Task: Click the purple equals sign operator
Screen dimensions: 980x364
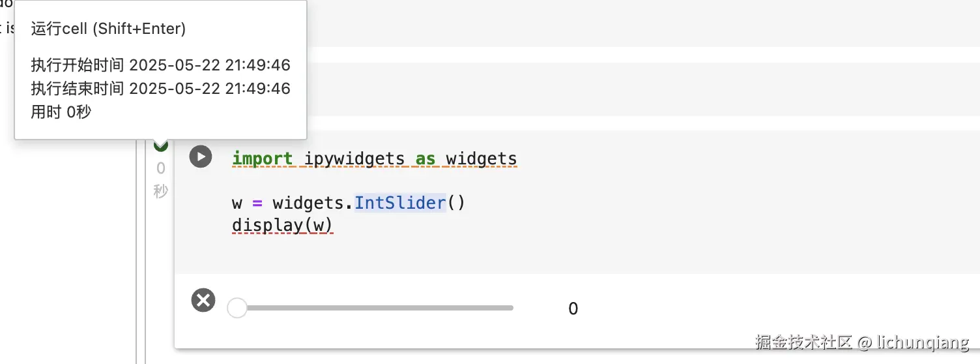Action: [257, 203]
